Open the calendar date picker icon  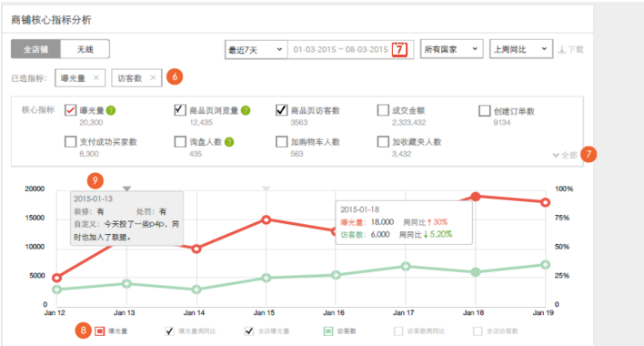click(x=399, y=49)
